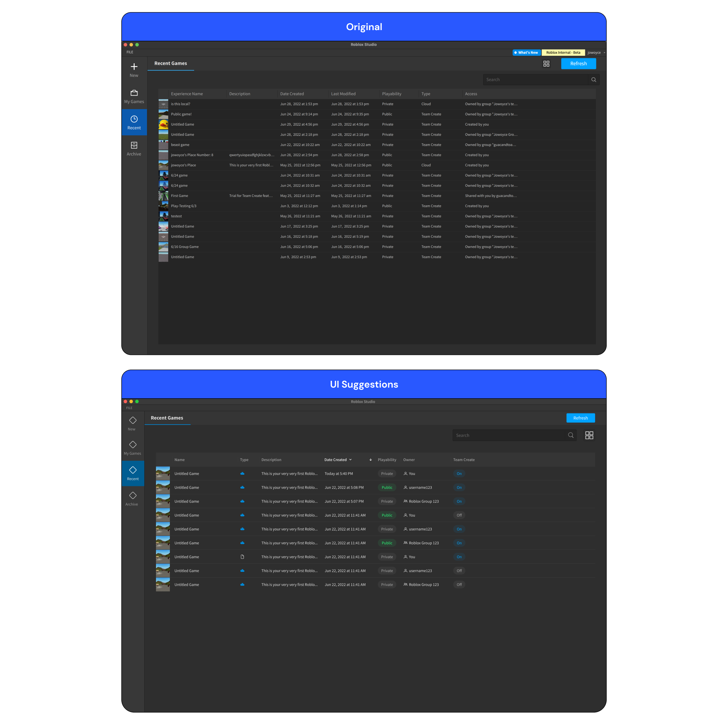Viewport: 728px width, 725px height.
Task: Select the Archive box icon in Original sidebar
Action: (134, 145)
